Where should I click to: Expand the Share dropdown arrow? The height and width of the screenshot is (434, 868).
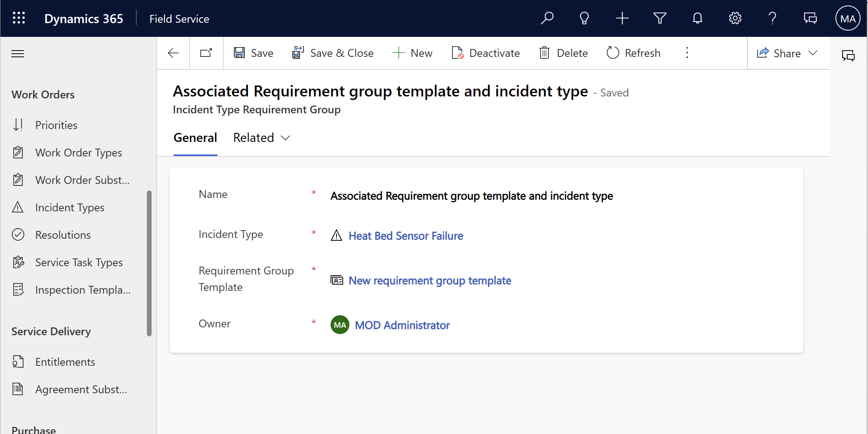pyautogui.click(x=814, y=53)
